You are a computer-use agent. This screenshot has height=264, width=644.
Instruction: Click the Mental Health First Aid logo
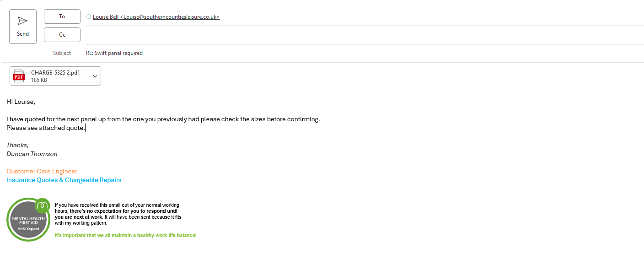coord(28,220)
